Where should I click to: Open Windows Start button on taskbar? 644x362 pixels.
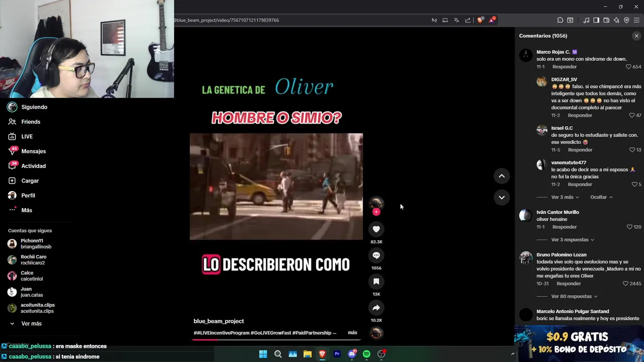[263, 354]
